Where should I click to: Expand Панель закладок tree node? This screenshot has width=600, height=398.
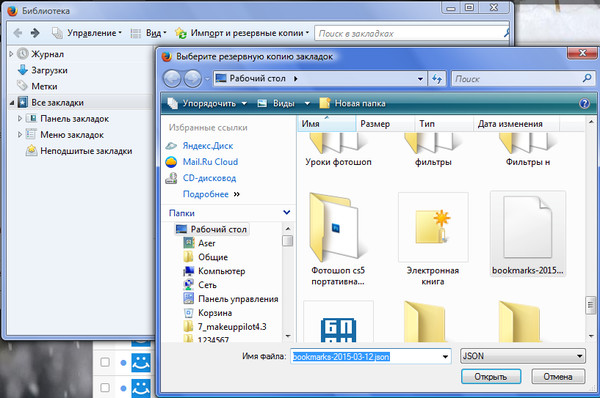pos(20,119)
